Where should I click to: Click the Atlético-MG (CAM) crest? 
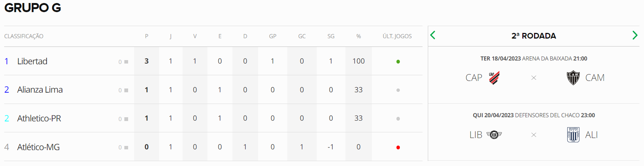tap(573, 78)
